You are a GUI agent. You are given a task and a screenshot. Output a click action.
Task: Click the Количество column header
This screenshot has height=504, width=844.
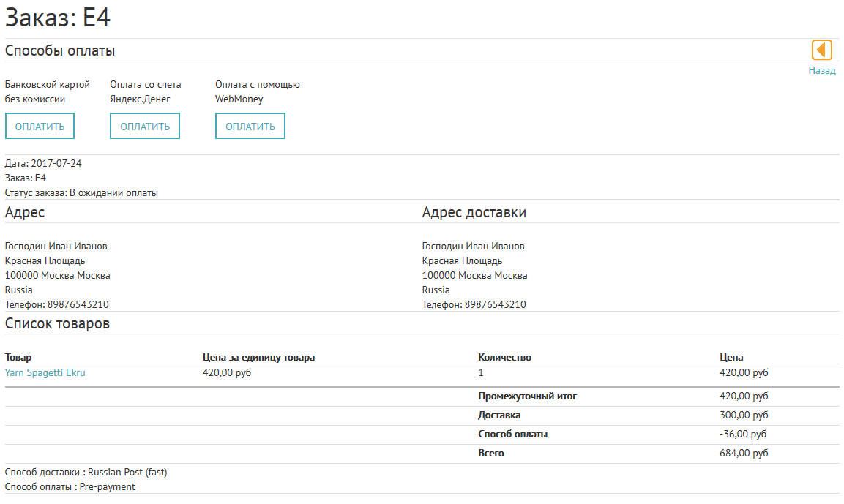[x=504, y=357]
